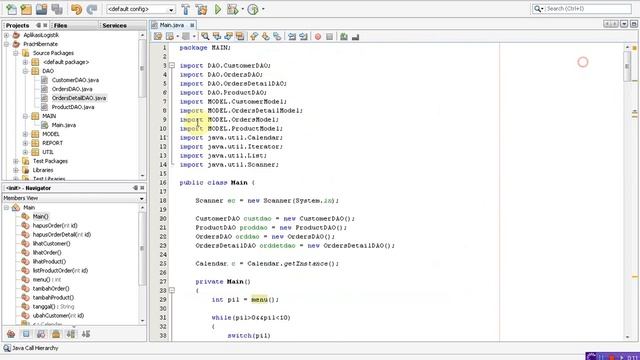The width and height of the screenshot is (640, 360).
Task: Click the Save All toolbar icon
Action: tap(57, 9)
